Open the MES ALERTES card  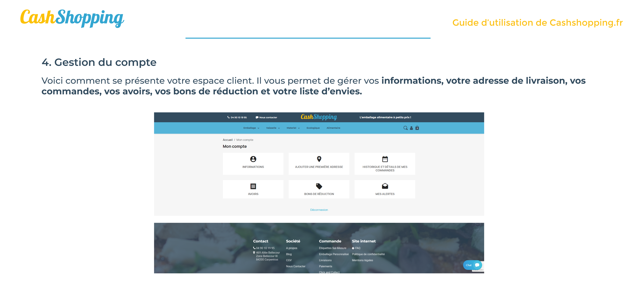385,189
